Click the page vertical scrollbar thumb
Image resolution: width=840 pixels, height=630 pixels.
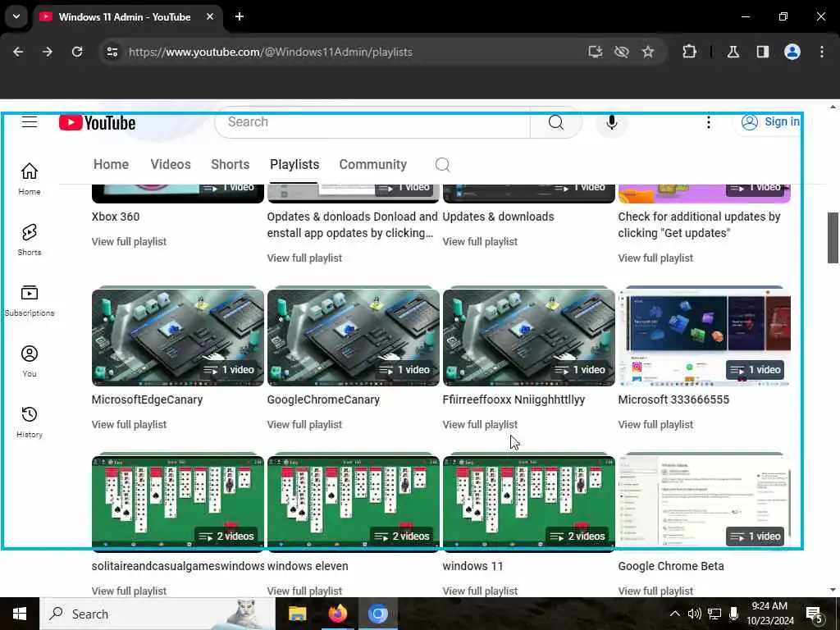(x=833, y=238)
